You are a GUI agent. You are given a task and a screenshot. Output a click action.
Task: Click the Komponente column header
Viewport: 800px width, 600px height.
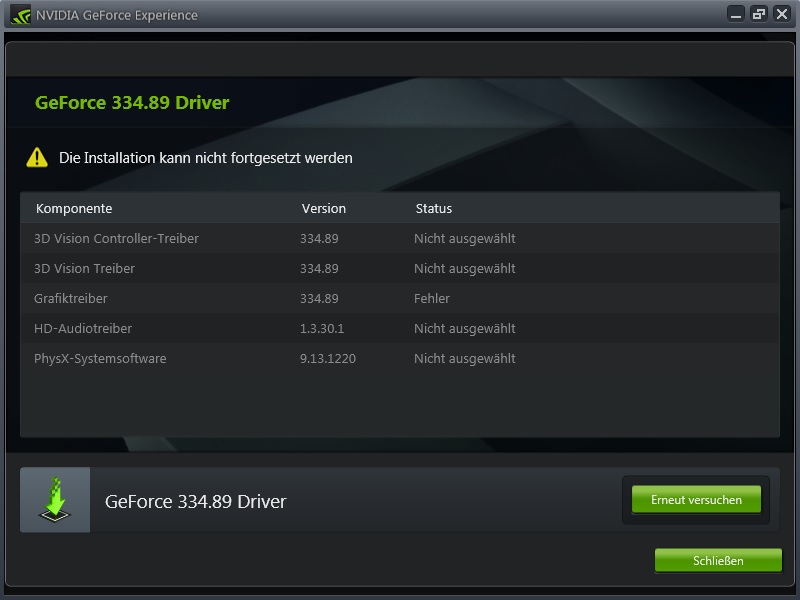[x=74, y=209]
